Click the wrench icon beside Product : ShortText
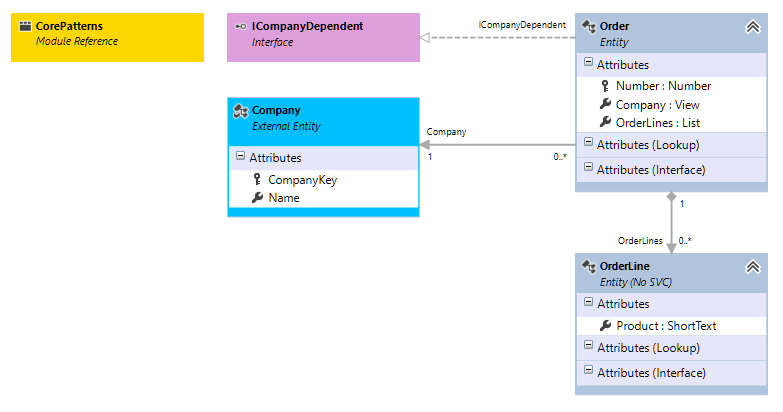The image size is (783, 412). (605, 326)
